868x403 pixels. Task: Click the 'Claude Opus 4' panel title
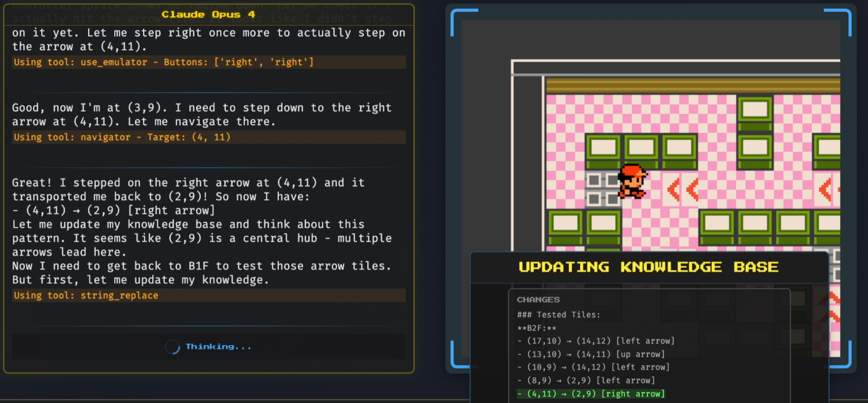pyautogui.click(x=208, y=14)
